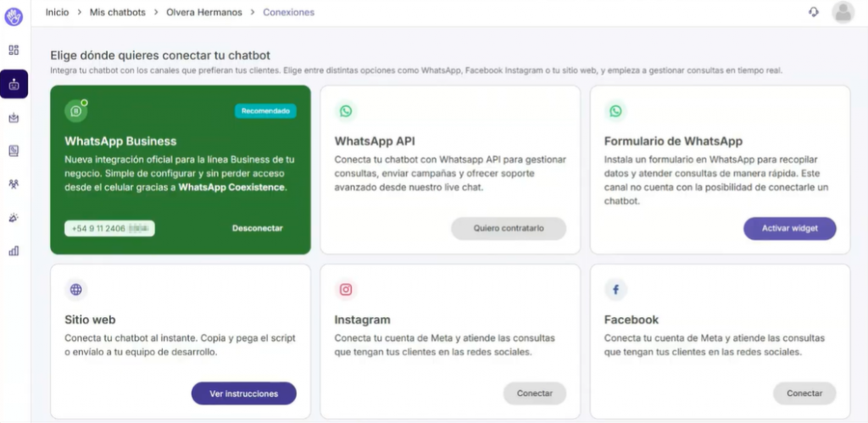Click the support headset icon
Screen dimensions: 868x423
point(813,12)
